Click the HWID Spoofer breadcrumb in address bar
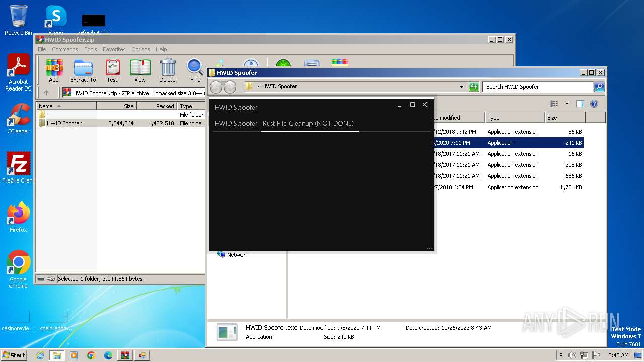Viewport: 644px width, 362px height. (x=279, y=87)
